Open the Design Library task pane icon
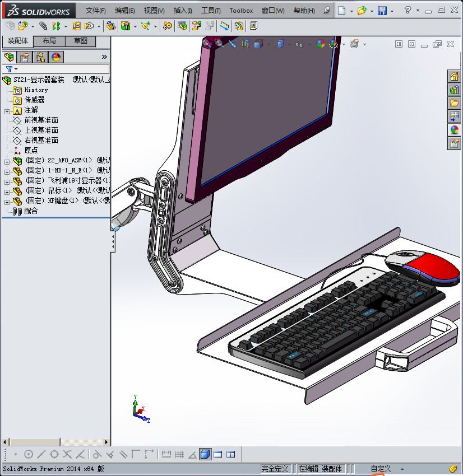This screenshot has width=463, height=476. pyautogui.click(x=454, y=90)
